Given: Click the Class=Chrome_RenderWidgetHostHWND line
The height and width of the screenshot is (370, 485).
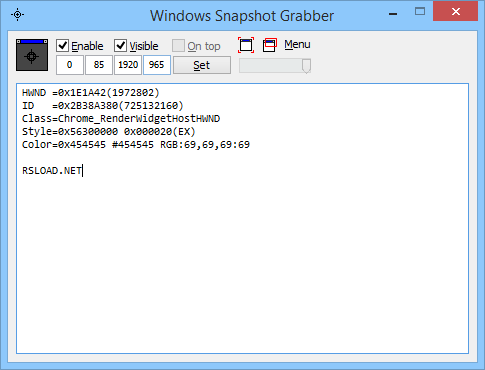Looking at the screenshot, I should (121, 119).
